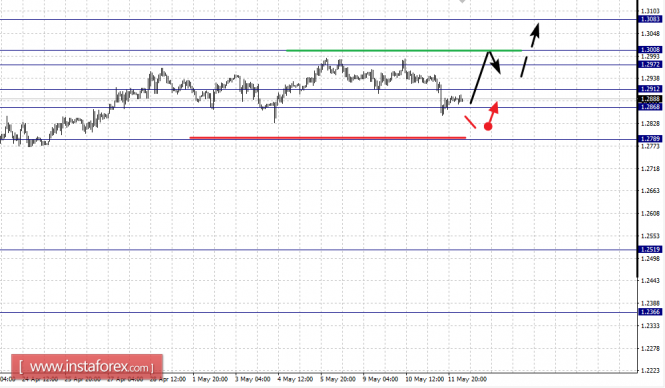Click the 1.2519 price level label
This screenshot has height=388, width=665.
651,249
